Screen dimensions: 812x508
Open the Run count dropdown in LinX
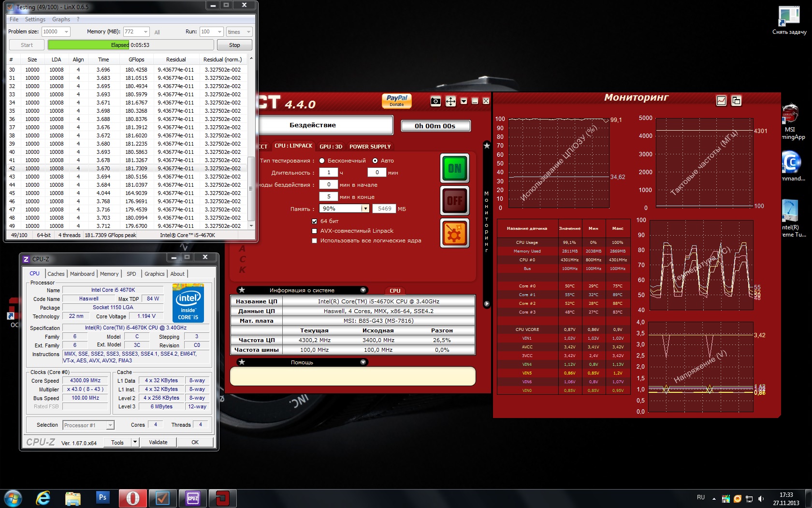[219, 32]
